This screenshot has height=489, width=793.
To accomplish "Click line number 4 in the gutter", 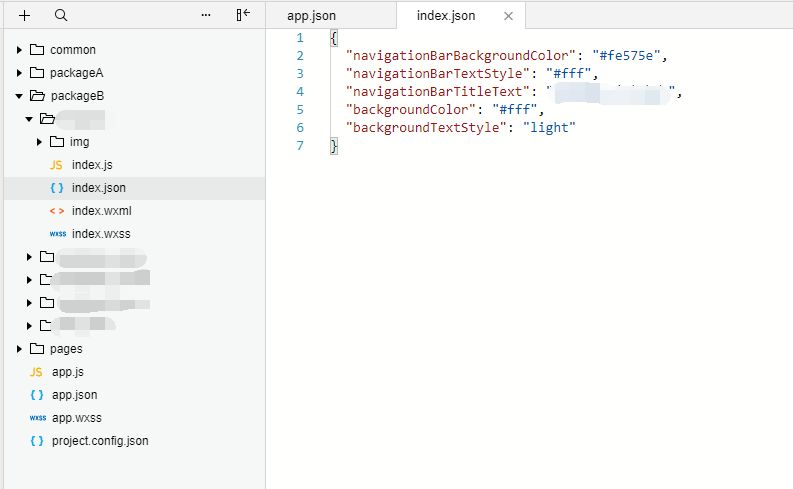I will (300, 92).
